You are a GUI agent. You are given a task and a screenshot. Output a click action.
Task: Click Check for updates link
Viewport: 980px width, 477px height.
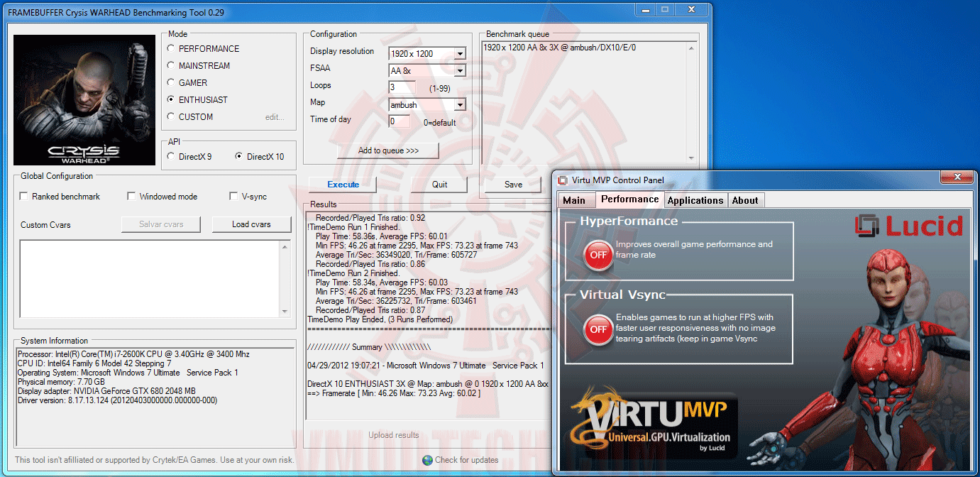466,460
